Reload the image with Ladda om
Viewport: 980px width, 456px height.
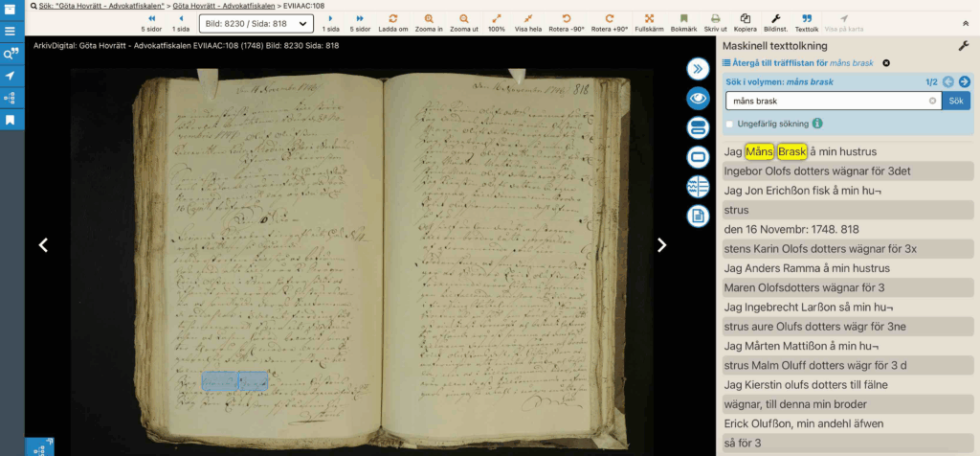393,18
